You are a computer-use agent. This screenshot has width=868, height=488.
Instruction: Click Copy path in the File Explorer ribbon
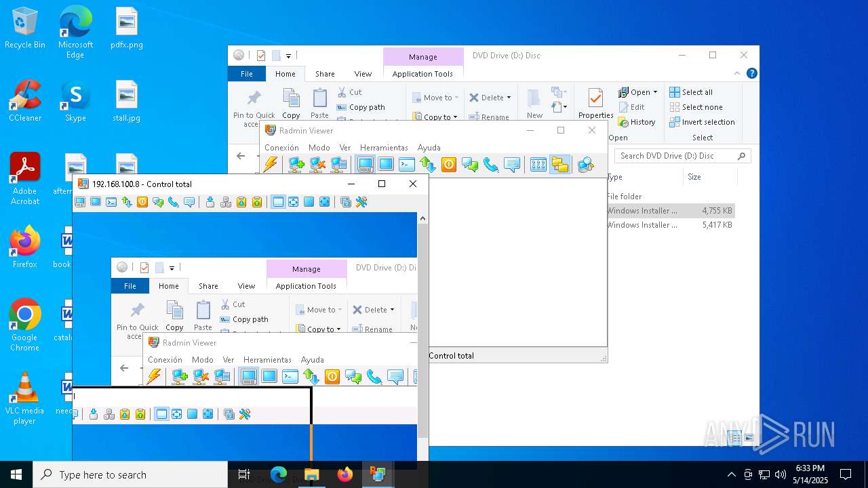point(361,107)
